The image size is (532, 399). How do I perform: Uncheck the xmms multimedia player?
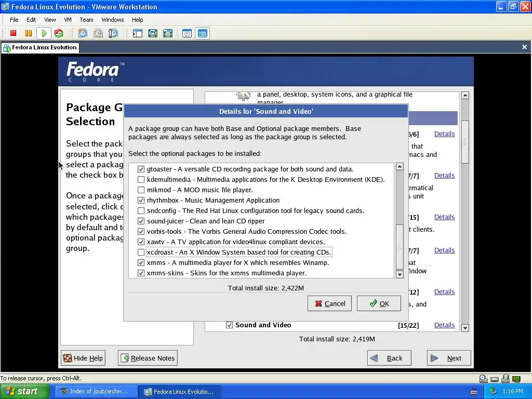click(141, 262)
